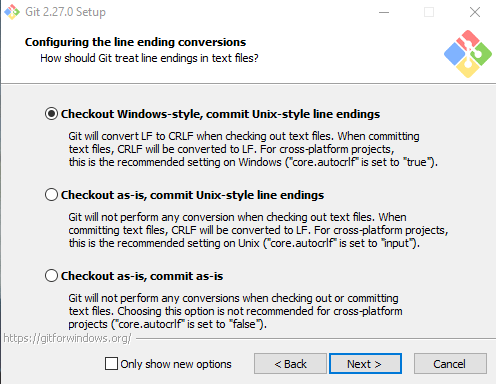This screenshot has height=384, width=496.
Task: Click the Configuring the line ending conversions heading
Action: tap(135, 42)
